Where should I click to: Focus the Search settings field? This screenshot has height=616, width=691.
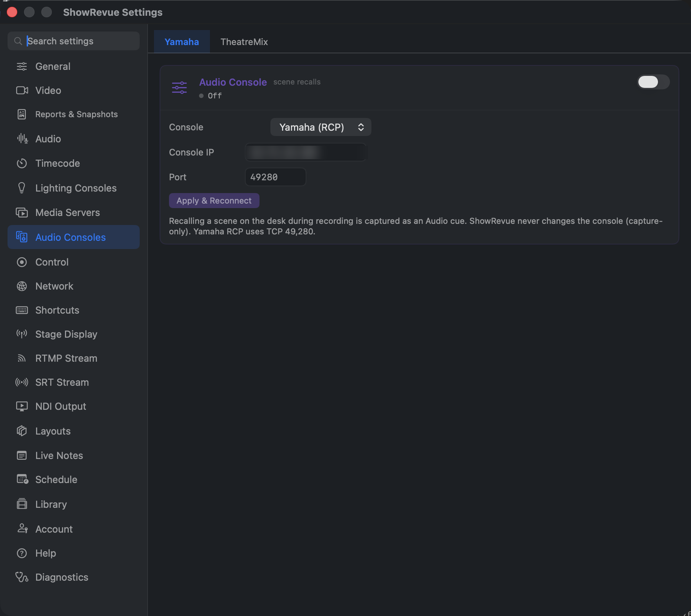click(73, 41)
